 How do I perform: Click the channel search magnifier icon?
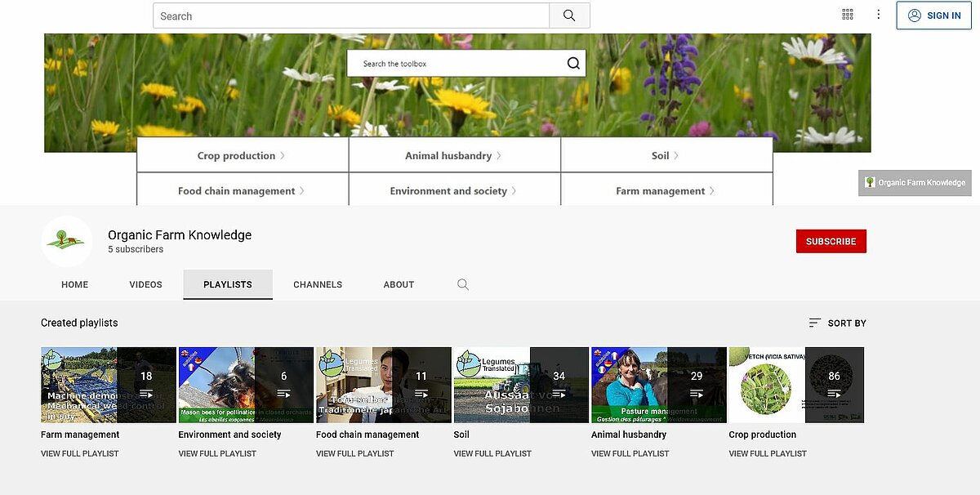(x=463, y=284)
